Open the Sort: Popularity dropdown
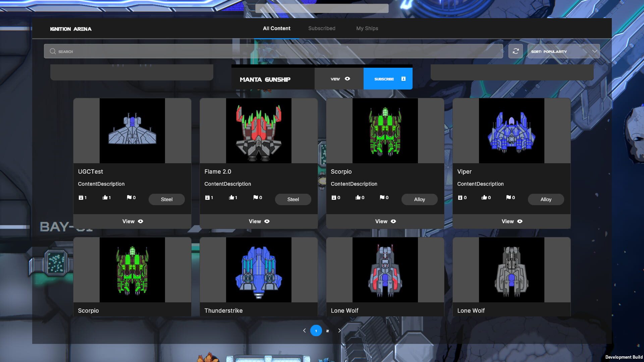 (x=563, y=51)
